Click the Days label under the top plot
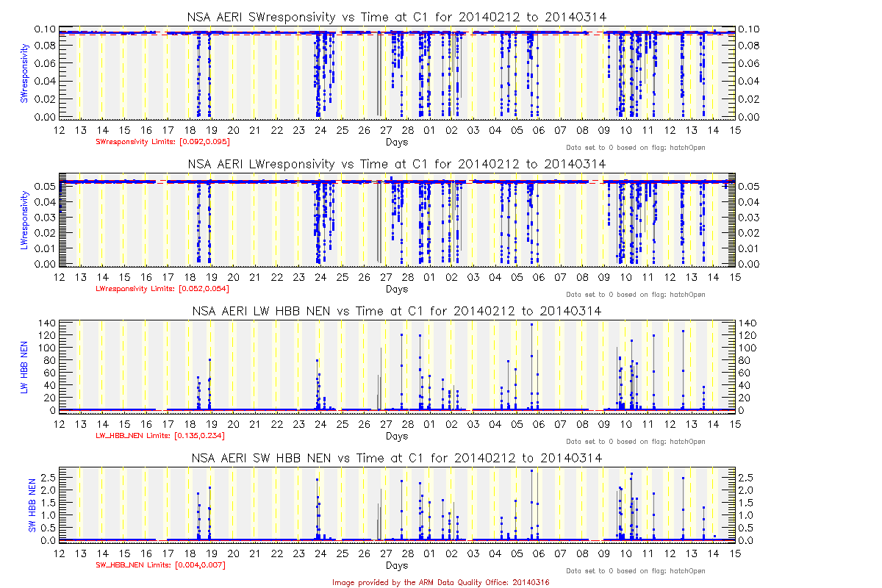This screenshot has width=882, height=588. (x=397, y=142)
